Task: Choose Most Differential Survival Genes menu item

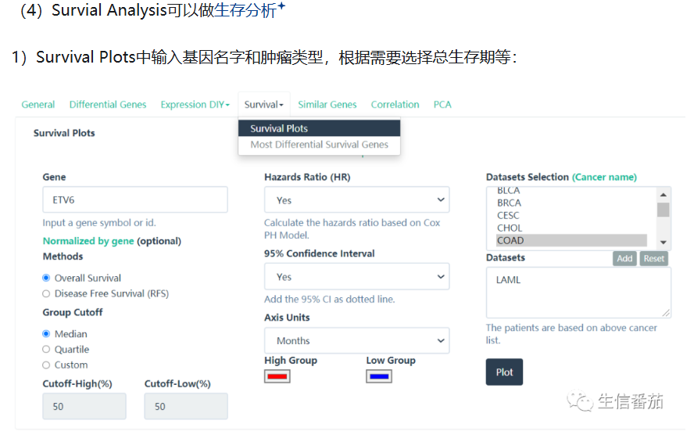Action: (319, 145)
